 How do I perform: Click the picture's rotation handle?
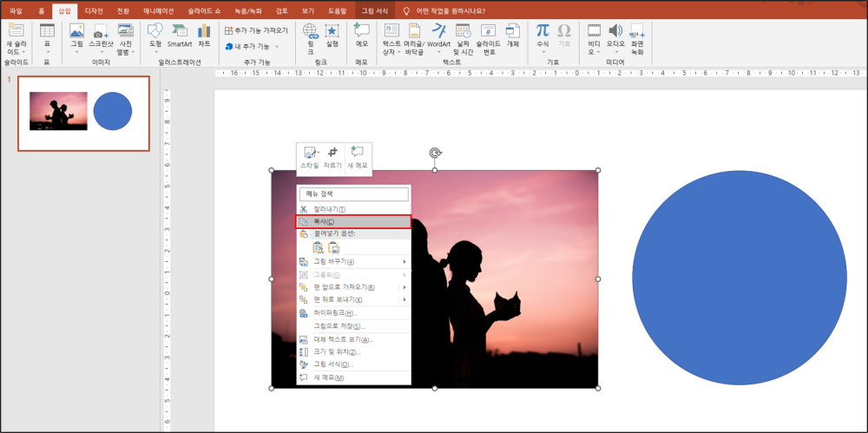435,153
